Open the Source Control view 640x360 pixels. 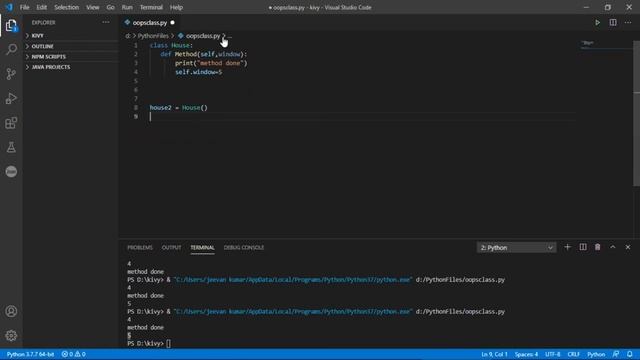tap(11, 74)
